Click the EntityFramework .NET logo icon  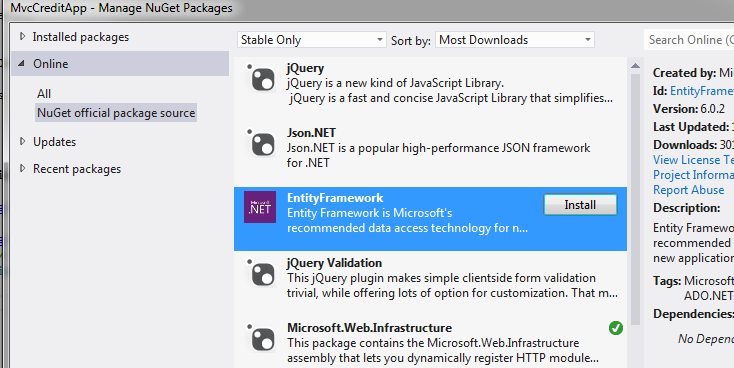[260, 207]
